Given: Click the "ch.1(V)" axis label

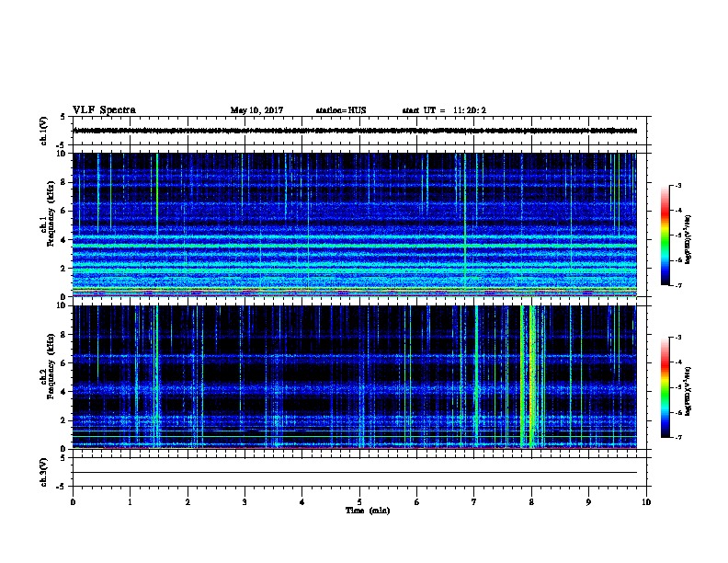Looking at the screenshot, I should 43,131.
